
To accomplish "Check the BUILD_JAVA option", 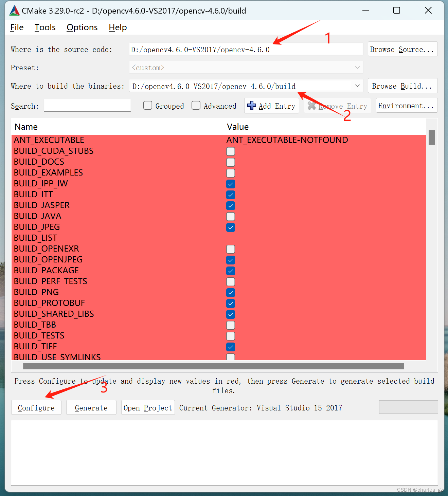I will (231, 217).
